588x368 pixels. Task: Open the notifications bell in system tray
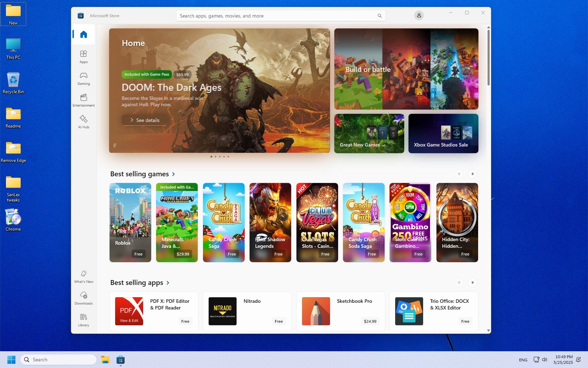click(x=579, y=360)
